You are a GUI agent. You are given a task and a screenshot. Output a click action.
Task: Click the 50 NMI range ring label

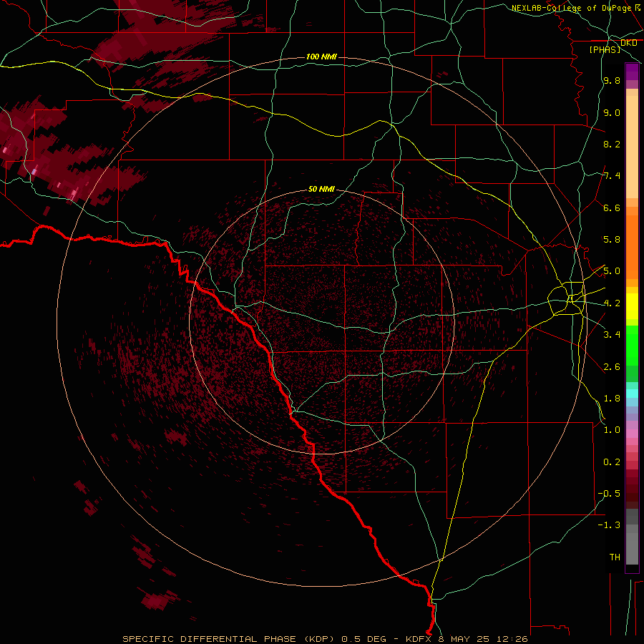point(321,189)
